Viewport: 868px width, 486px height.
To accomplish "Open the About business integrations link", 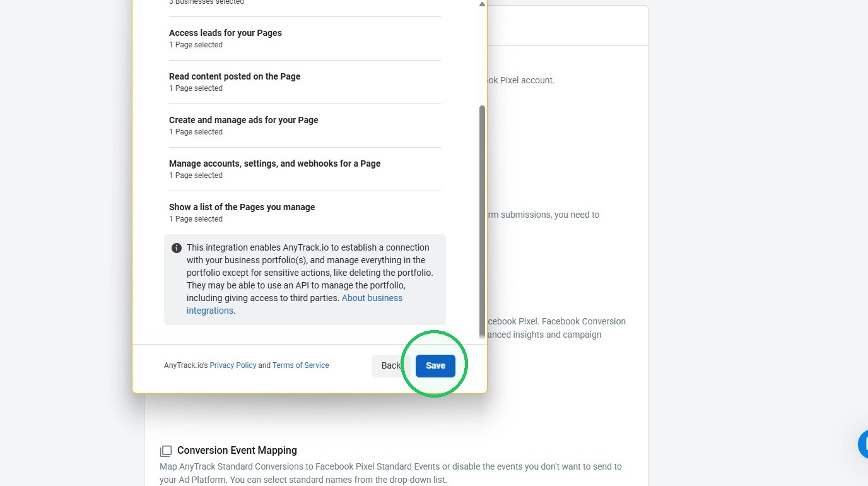I will (295, 304).
